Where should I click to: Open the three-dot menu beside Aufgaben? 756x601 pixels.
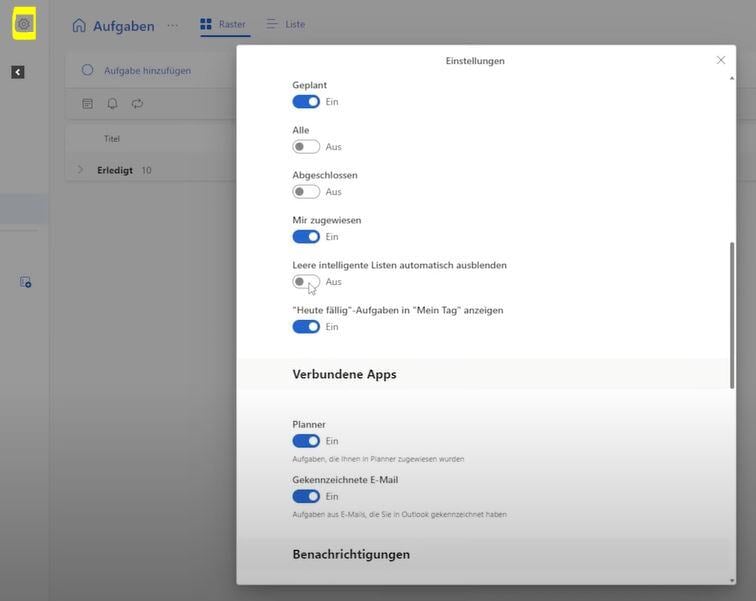(x=173, y=26)
